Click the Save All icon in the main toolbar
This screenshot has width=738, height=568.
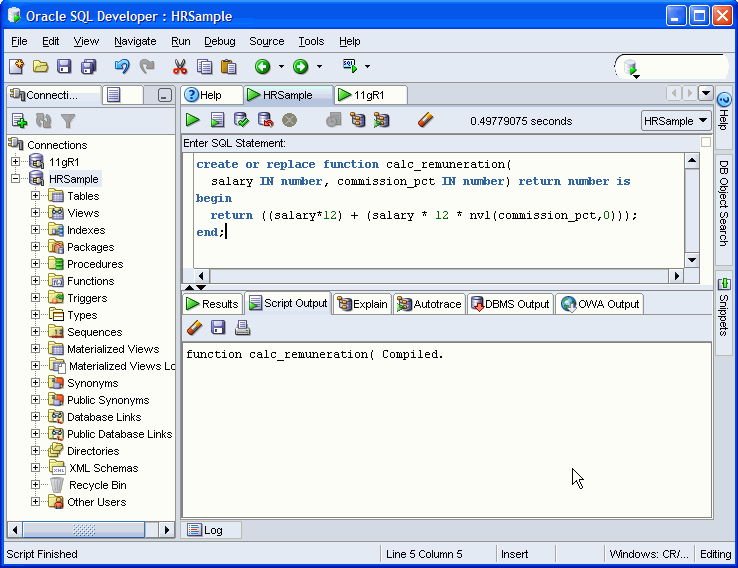[88, 67]
